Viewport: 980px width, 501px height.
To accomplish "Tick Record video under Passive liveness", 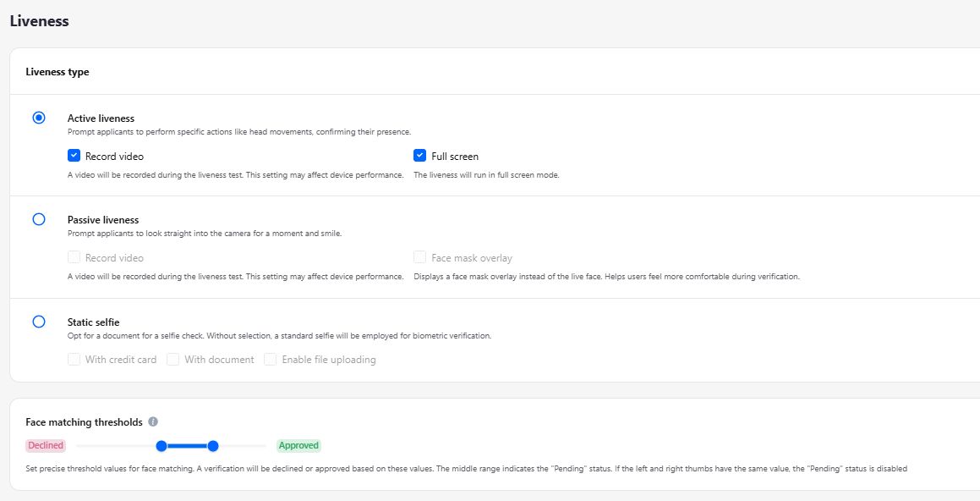I will click(74, 257).
